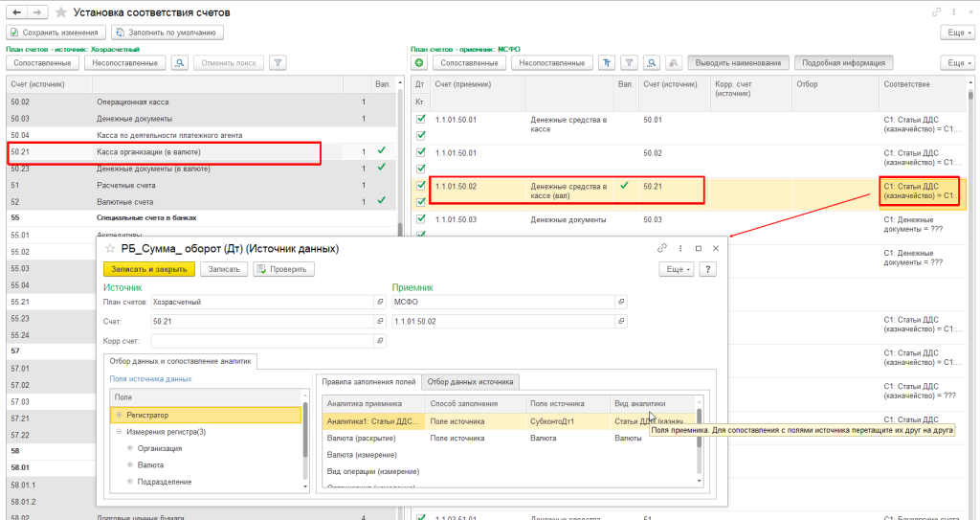
Task: Collapse the Измерения регистра(3) node
Action: [x=119, y=432]
